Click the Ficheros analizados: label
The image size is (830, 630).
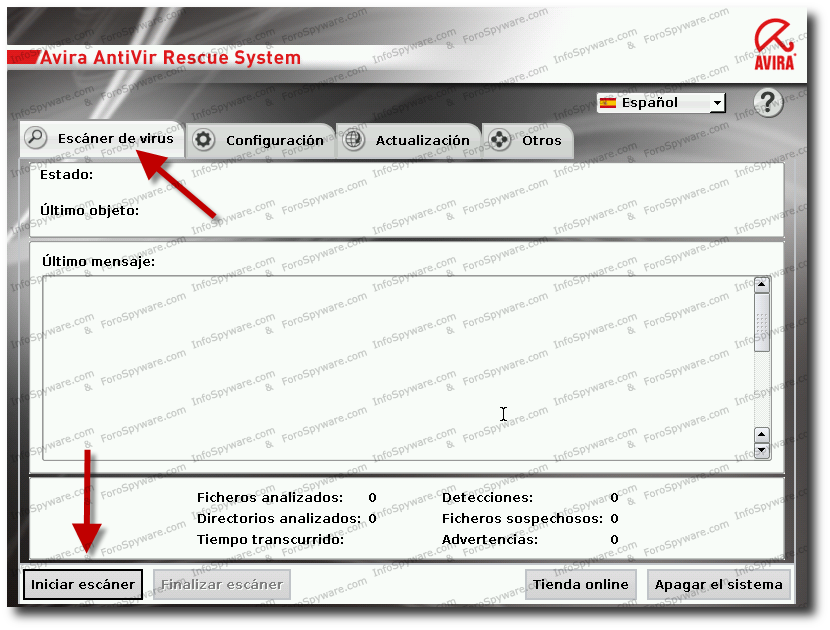pyautogui.click(x=270, y=498)
